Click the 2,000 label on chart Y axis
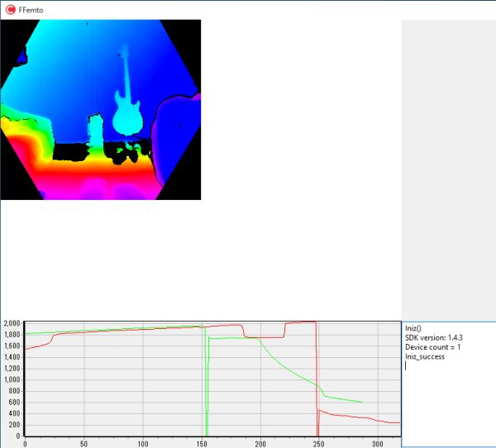The image size is (496, 448). 12,323
